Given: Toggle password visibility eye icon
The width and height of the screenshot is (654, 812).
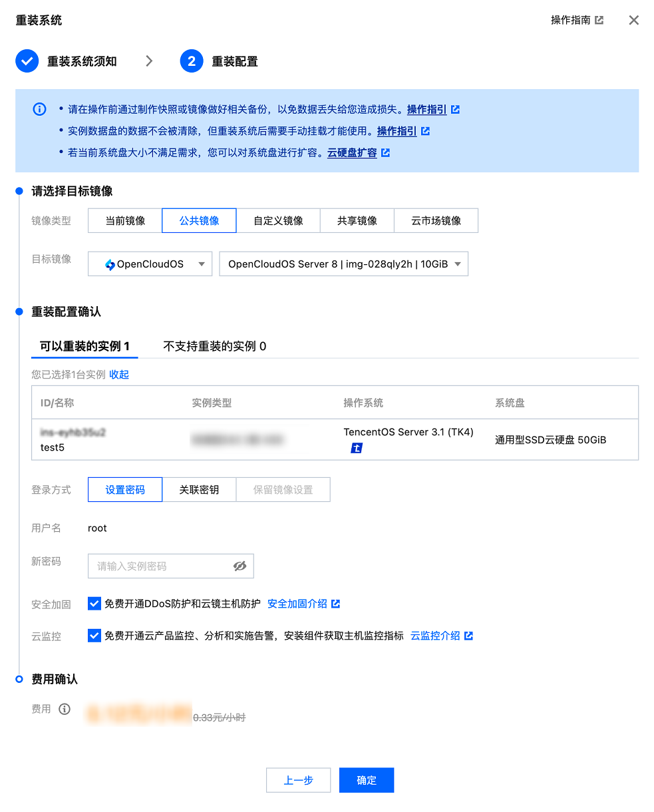Looking at the screenshot, I should (x=240, y=566).
